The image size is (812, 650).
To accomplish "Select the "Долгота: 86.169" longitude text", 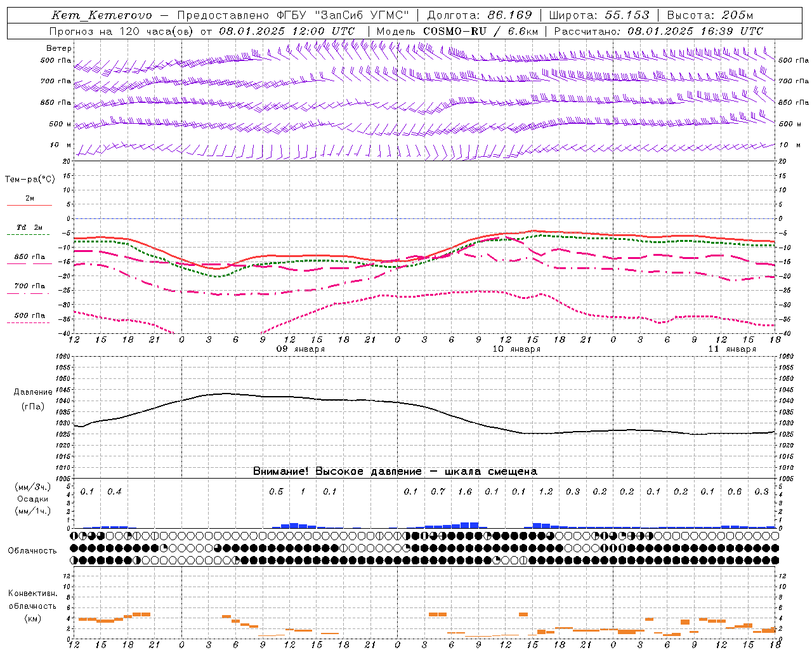I will point(480,15).
